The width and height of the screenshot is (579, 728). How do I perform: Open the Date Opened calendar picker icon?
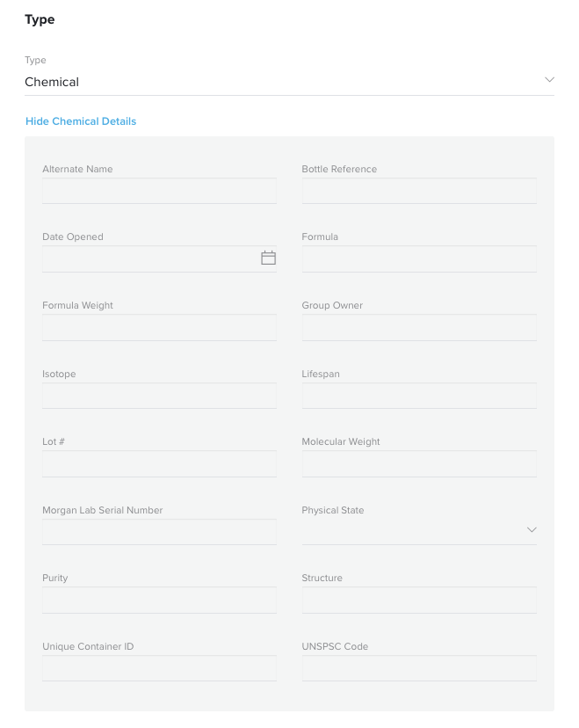[268, 258]
